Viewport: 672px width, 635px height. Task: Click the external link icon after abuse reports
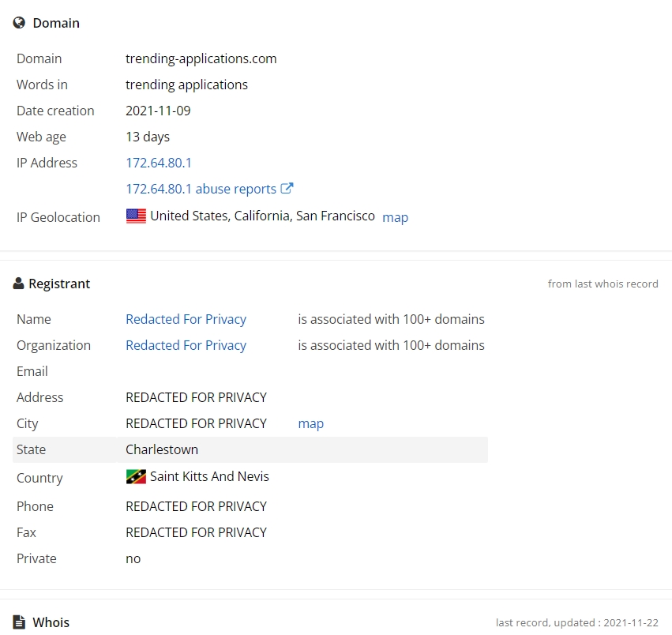click(x=287, y=188)
